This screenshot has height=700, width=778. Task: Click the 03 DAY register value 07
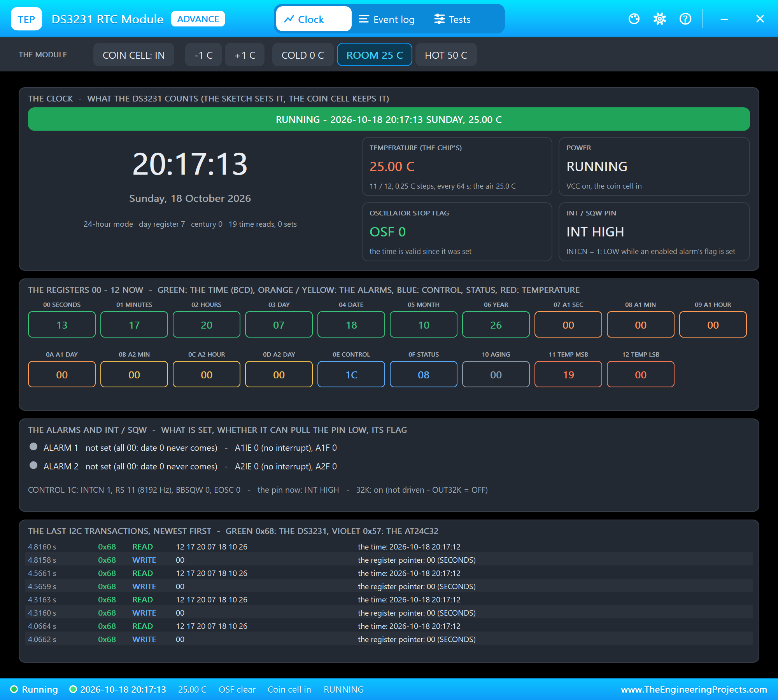click(x=279, y=325)
